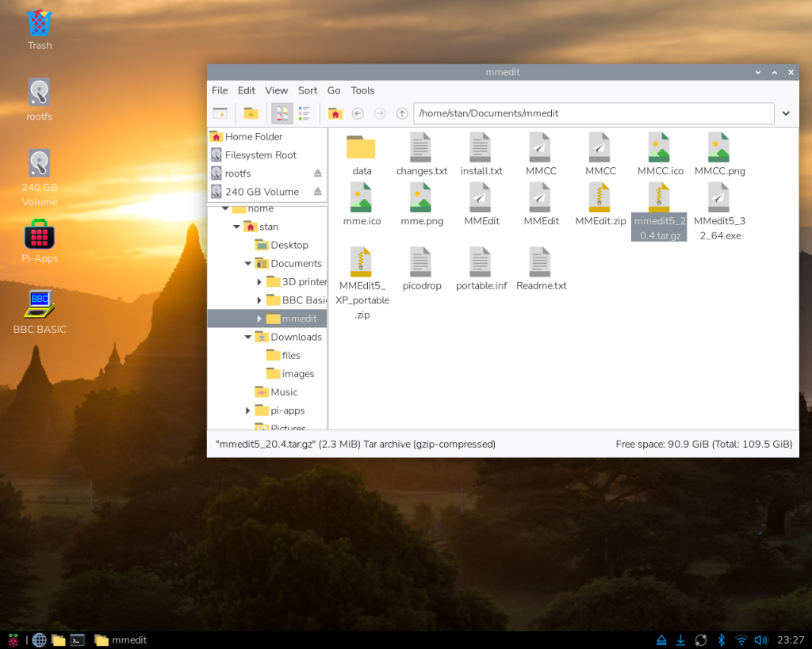812x649 pixels.
Task: Eject the 240 GB Volume
Action: click(x=317, y=192)
